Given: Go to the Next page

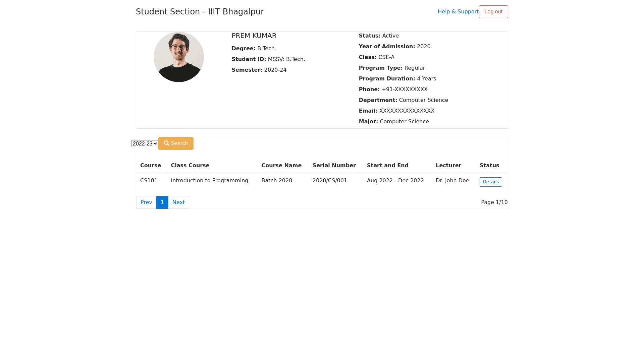Looking at the screenshot, I should tap(178, 202).
